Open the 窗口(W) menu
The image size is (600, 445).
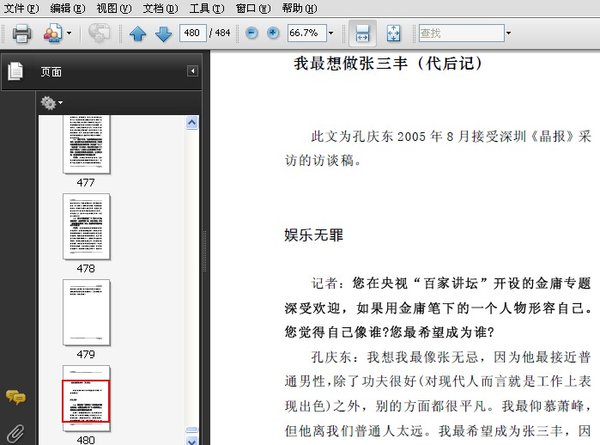coord(253,8)
